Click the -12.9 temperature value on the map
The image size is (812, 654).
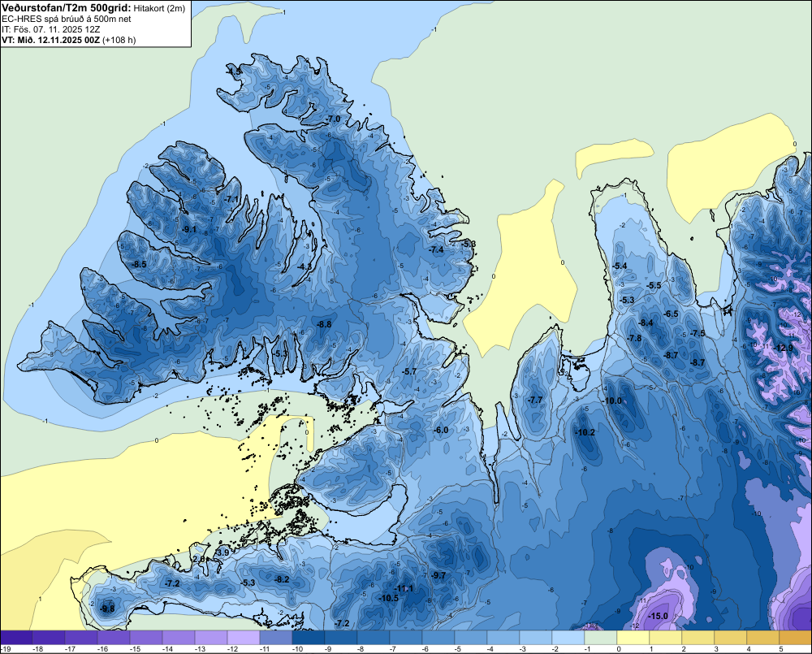coord(784,348)
